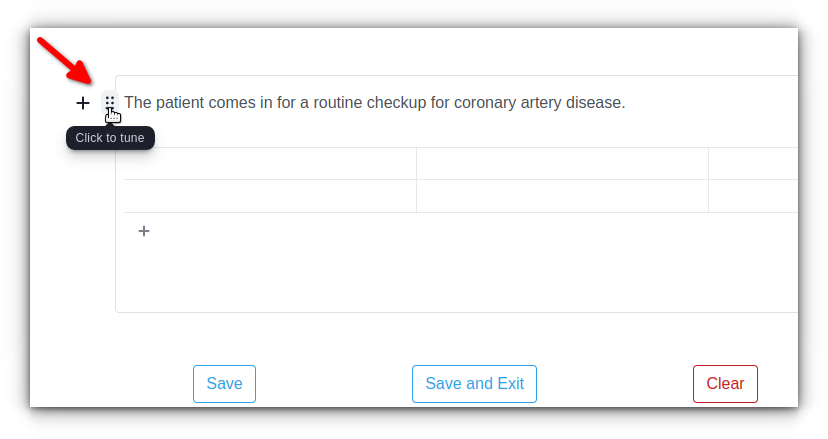Click the gray plus icon beneath the table
Viewport: 828px width, 439px height.
click(144, 231)
